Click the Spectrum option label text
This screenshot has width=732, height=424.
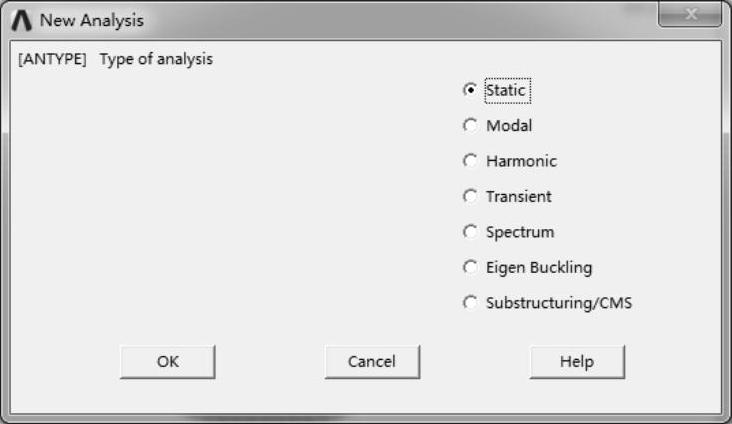(520, 232)
